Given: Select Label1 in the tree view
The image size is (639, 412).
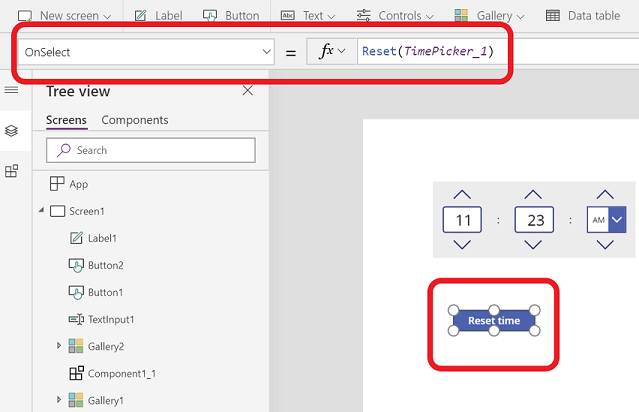Looking at the screenshot, I should [101, 238].
